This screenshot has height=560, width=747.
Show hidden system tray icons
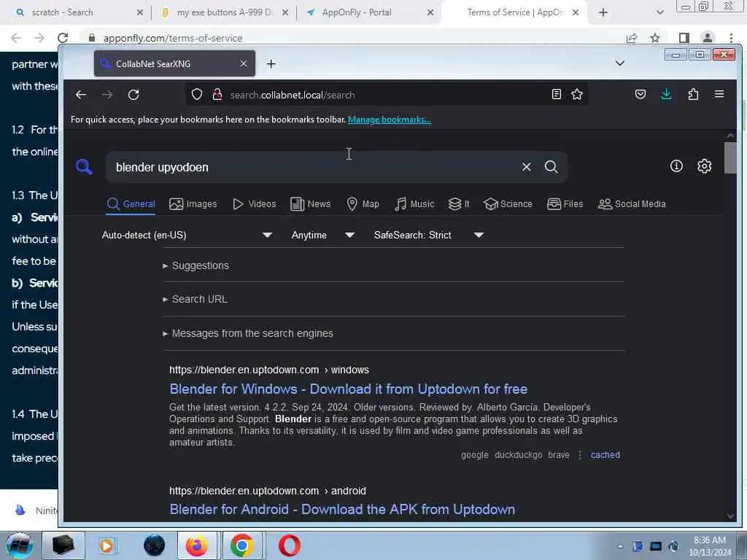(x=620, y=546)
